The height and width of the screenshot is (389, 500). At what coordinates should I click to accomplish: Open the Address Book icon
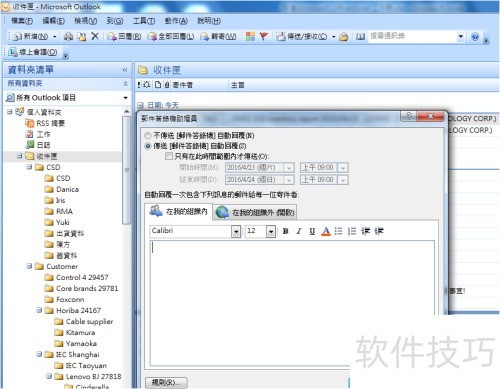pyautogui.click(x=360, y=36)
